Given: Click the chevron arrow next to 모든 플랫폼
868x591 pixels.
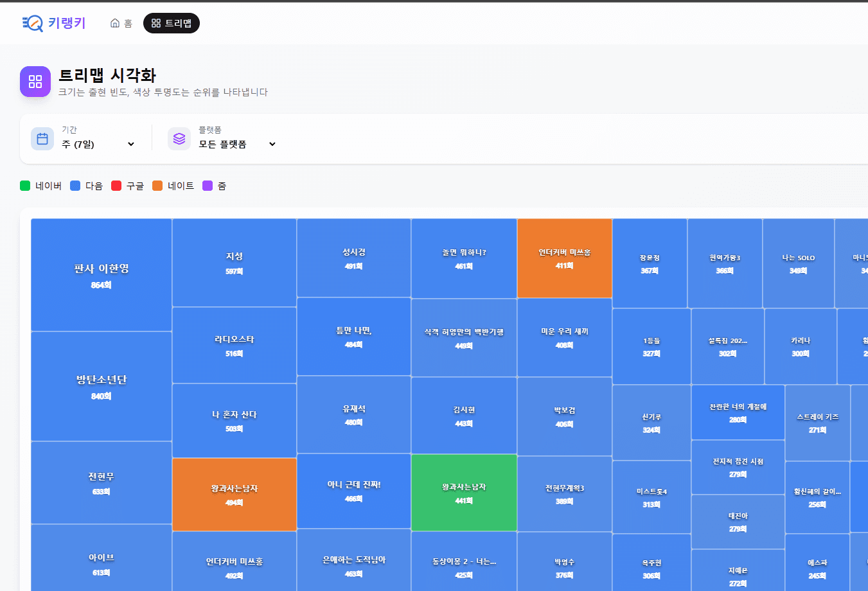Looking at the screenshot, I should [x=272, y=145].
